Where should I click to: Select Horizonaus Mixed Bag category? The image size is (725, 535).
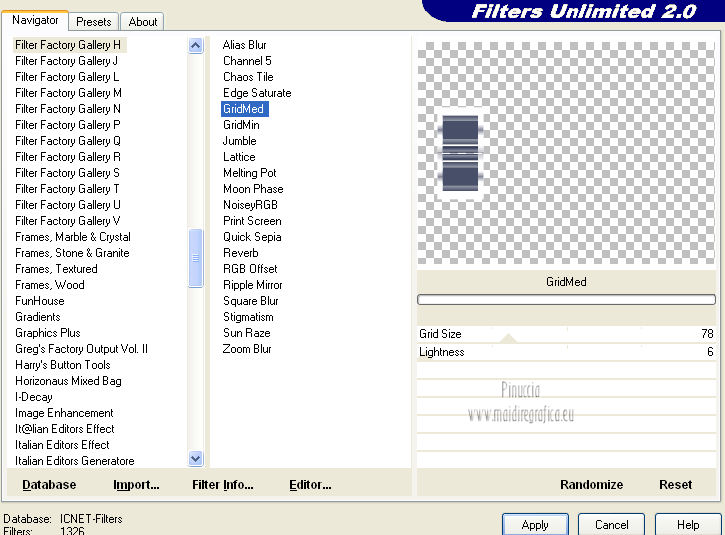(x=68, y=381)
